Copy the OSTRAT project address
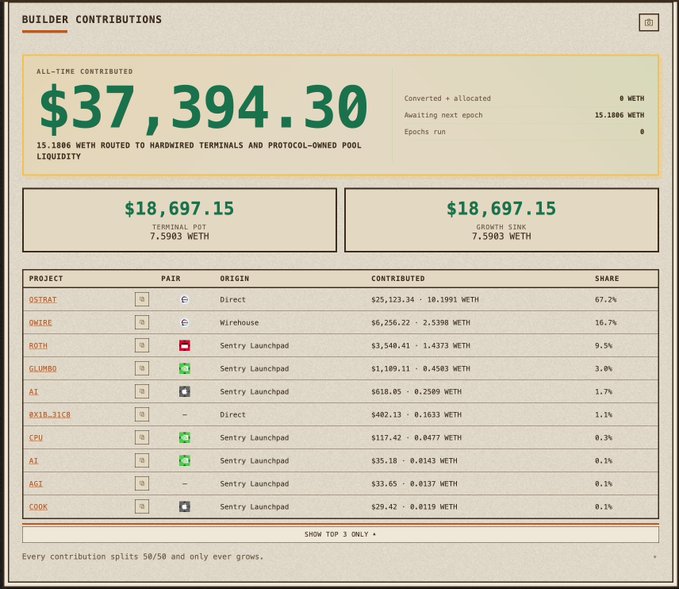679x589 pixels. coord(142,299)
